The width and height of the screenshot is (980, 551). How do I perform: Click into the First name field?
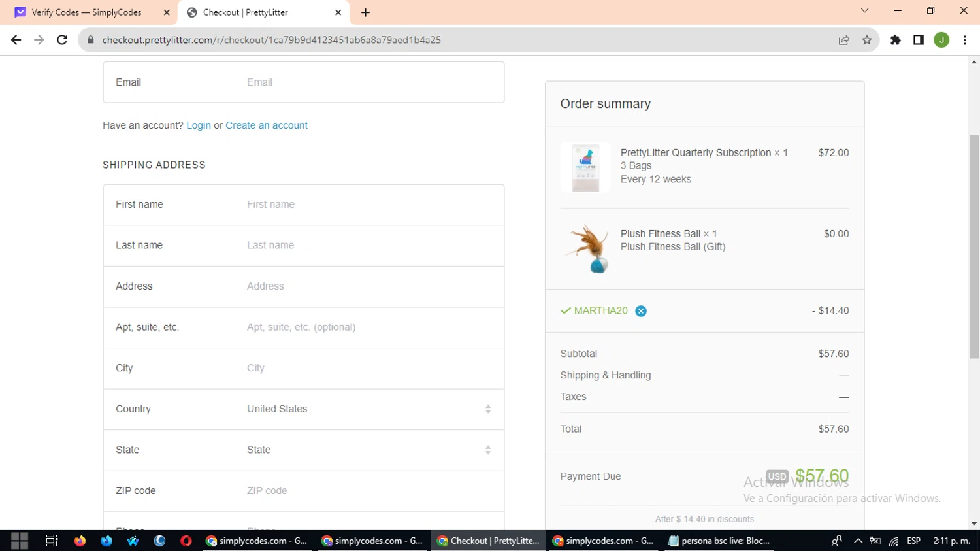pyautogui.click(x=304, y=205)
